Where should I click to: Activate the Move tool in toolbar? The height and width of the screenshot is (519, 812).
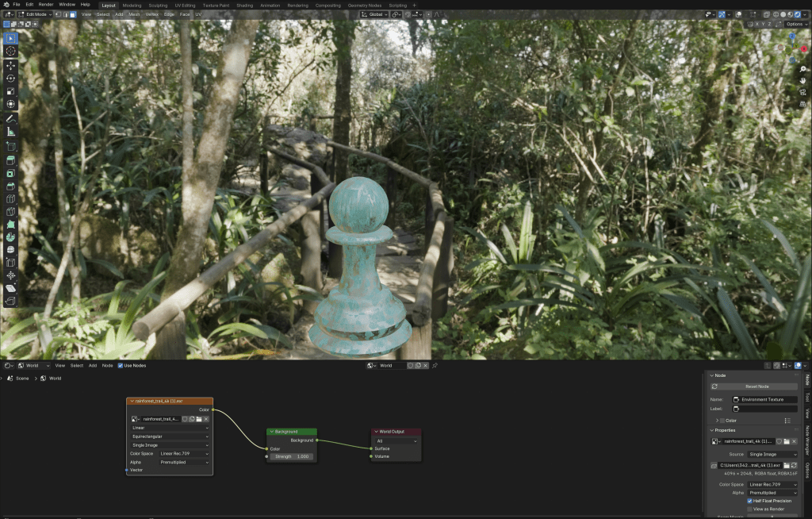tap(10, 65)
